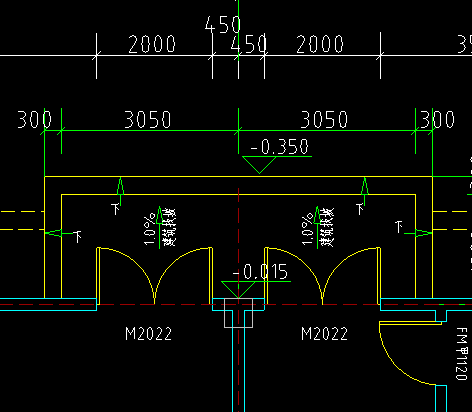Image resolution: width=472 pixels, height=412 pixels.
Task: Select the 300 dimension at the left edge
Action: pyautogui.click(x=34, y=120)
